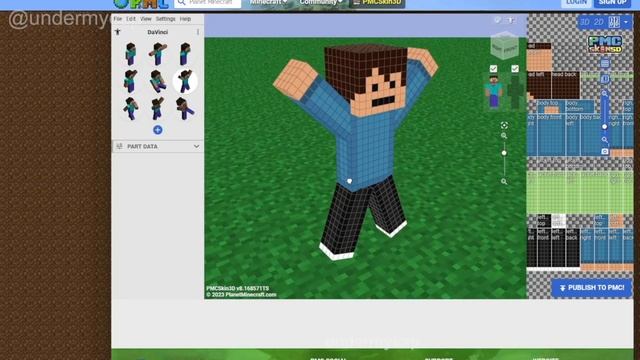Add a new pose with the blue plus button

[158, 130]
